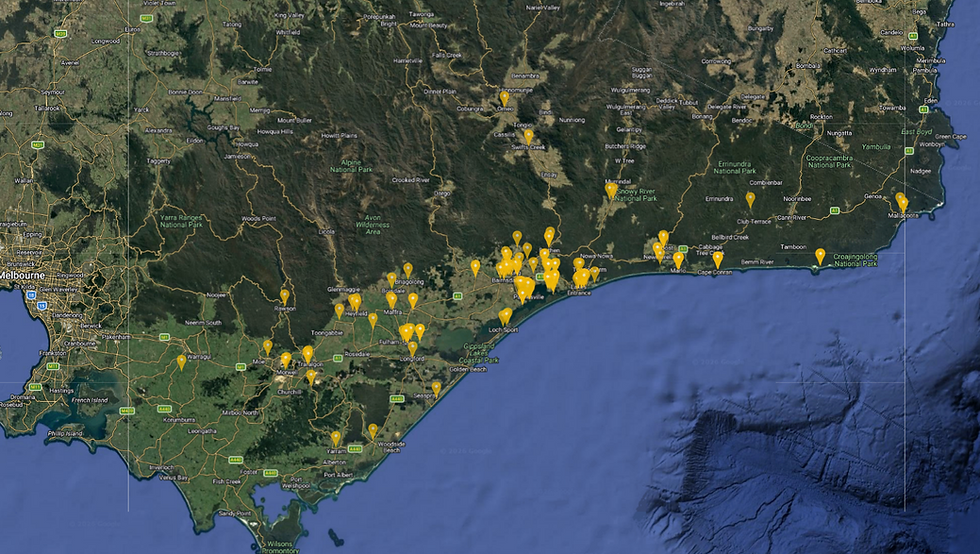The width and height of the screenshot is (980, 554).
Task: Select the pin directly above Longford
Action: (x=412, y=348)
